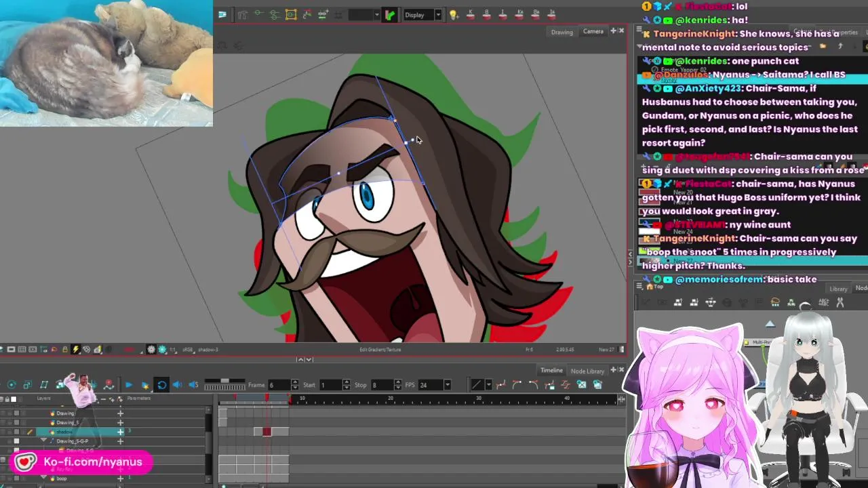Open the node view hamburger menu
Image resolution: width=868 pixels, height=488 pixels.
[639, 286]
